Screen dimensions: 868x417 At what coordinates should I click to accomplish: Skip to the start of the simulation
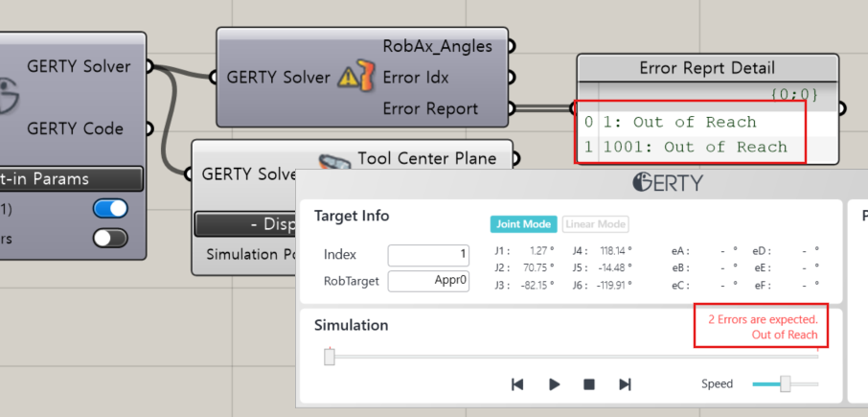pyautogui.click(x=517, y=384)
